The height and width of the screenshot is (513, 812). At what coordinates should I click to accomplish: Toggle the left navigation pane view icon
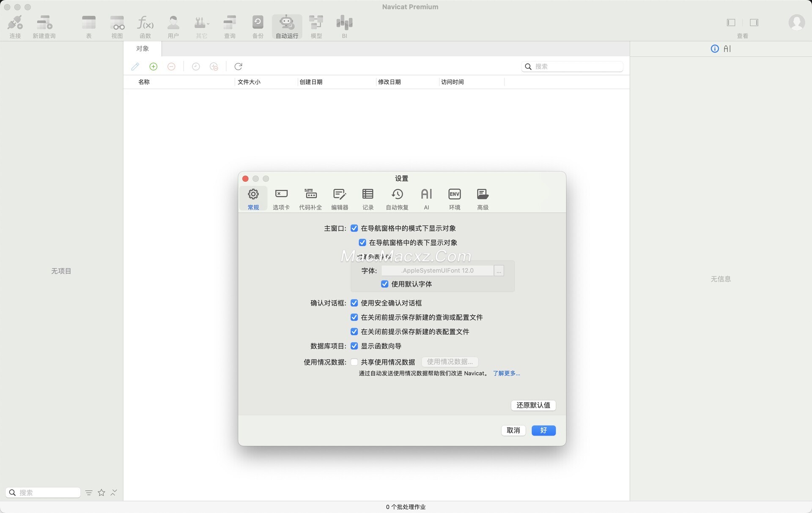pyautogui.click(x=731, y=22)
